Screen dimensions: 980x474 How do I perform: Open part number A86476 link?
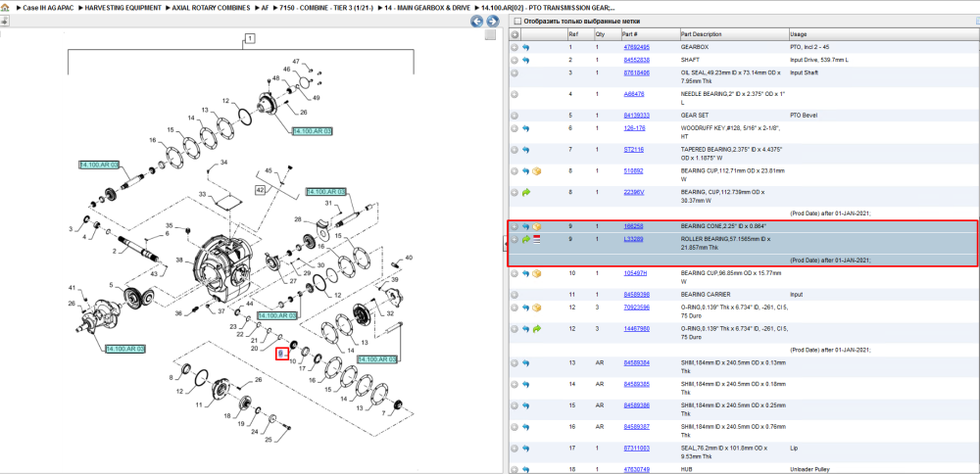coord(634,94)
